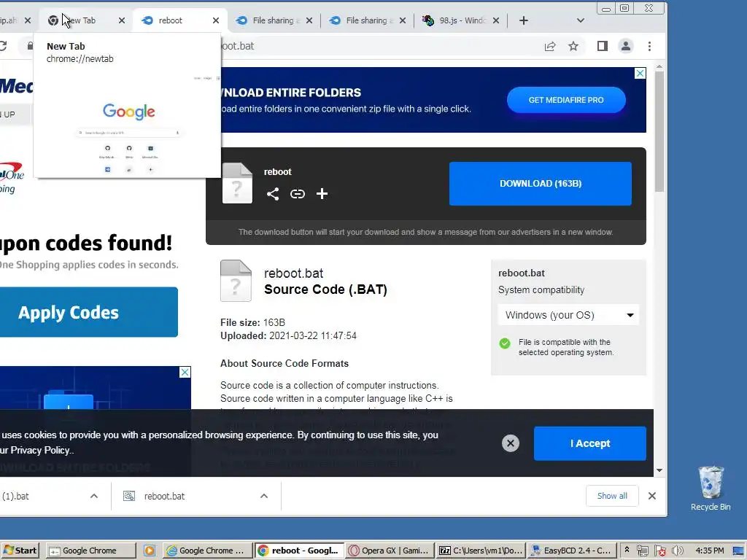Screen dimensions: 747x560
Task: Click the green compatibility check icon
Action: click(x=505, y=343)
